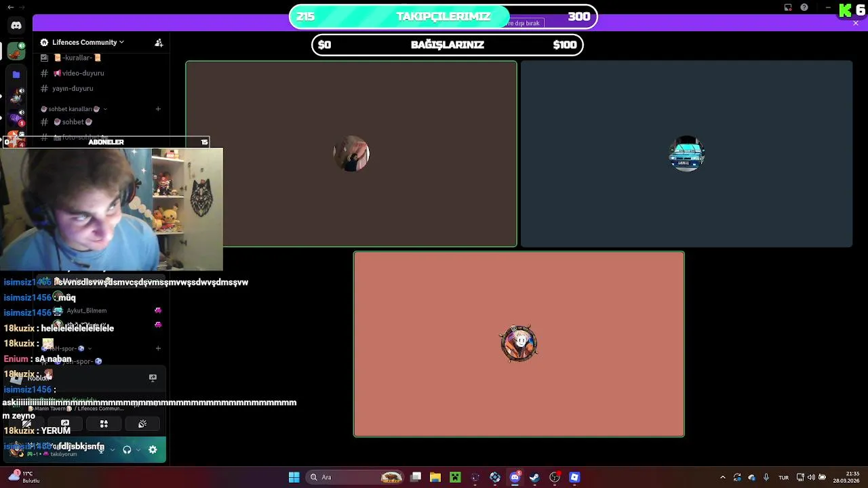The width and height of the screenshot is (868, 488).
Task: Switch to Discord on the taskbar
Action: click(x=515, y=477)
